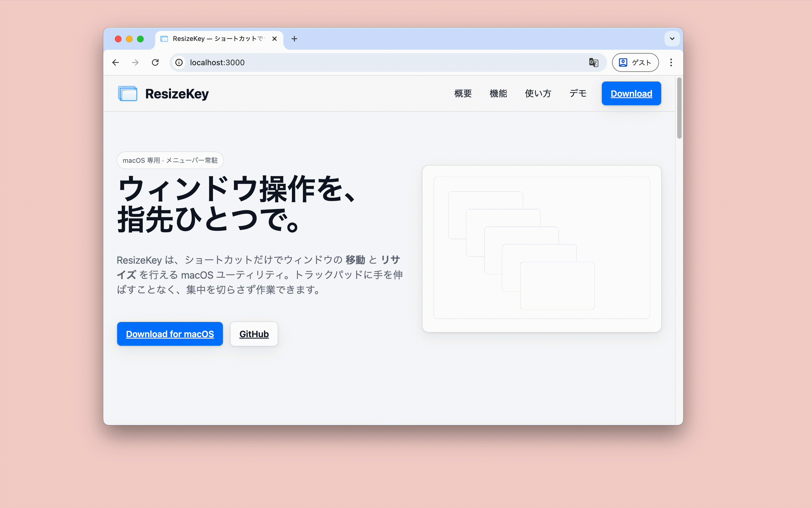Click the Google Translate icon
The width and height of the screenshot is (812, 508).
click(x=593, y=62)
